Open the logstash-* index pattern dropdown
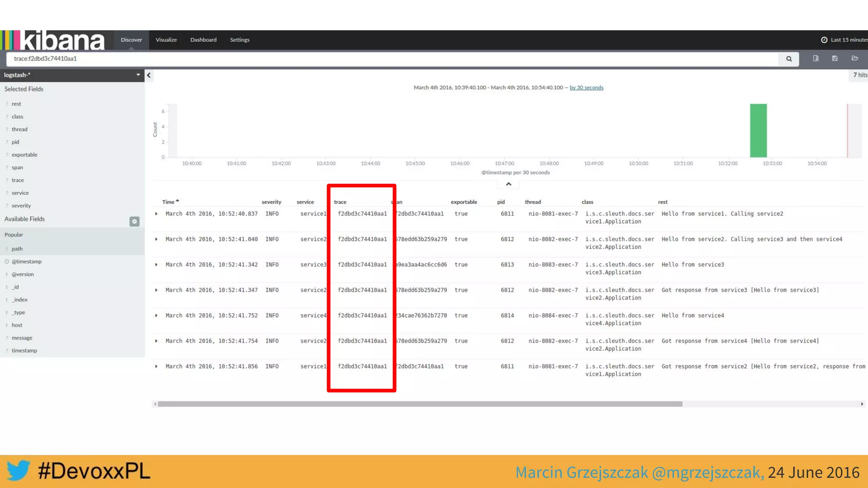Screen dimensions: 868x488 click(138, 75)
